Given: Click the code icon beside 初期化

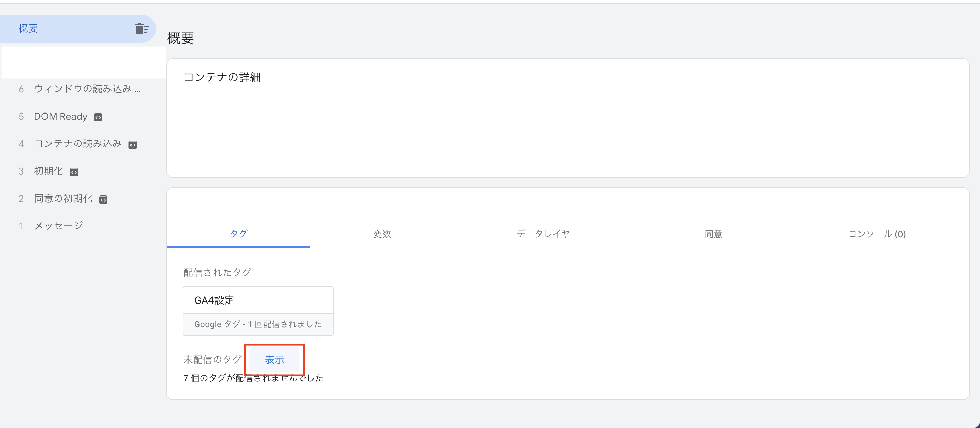Looking at the screenshot, I should 74,172.
